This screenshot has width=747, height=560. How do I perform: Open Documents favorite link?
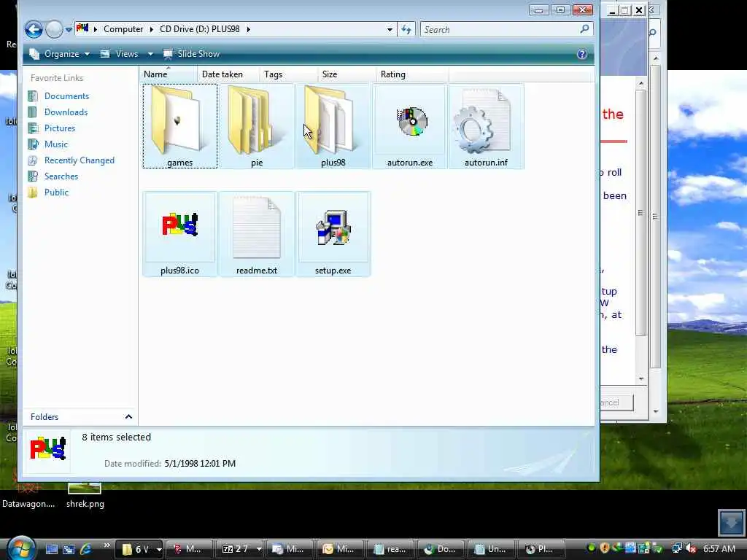pyautogui.click(x=66, y=96)
